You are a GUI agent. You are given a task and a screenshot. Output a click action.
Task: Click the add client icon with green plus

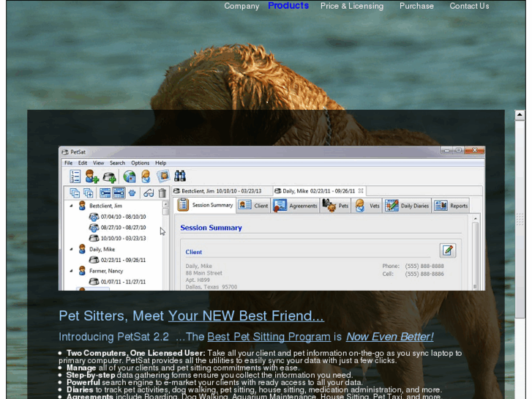coord(91,176)
